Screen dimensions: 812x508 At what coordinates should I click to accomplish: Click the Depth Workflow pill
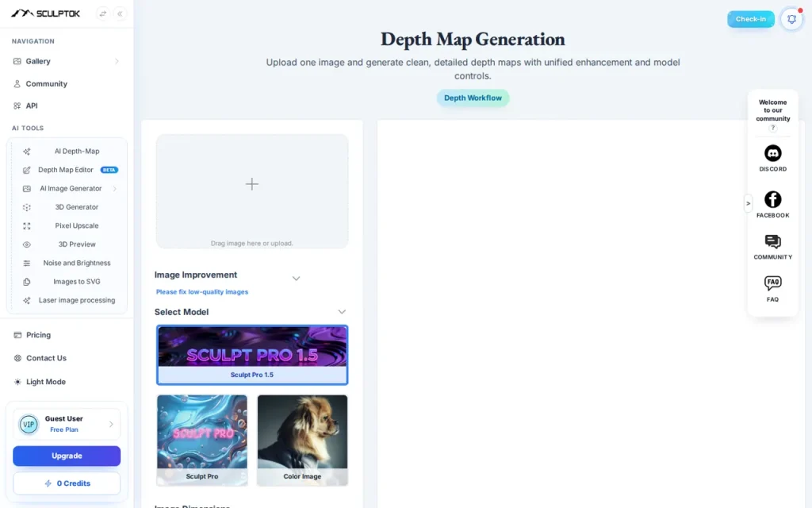[473, 98]
